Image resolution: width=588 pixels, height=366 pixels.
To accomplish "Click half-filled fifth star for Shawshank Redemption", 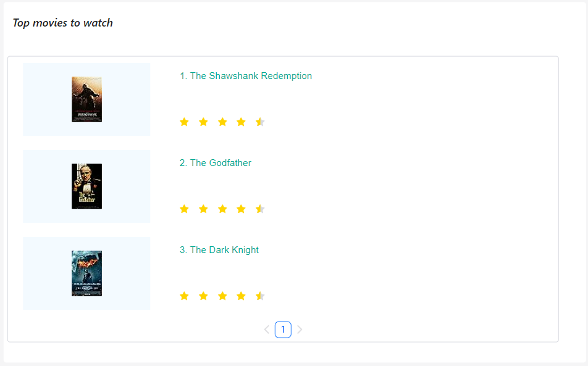I will (260, 122).
